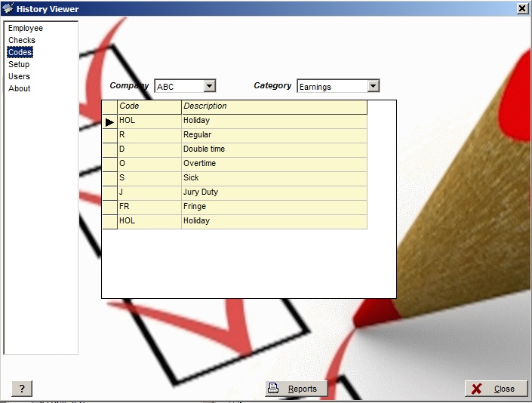Screen dimensions: 532x403
Task: Expand the Category dropdown arrow
Action: tap(374, 86)
